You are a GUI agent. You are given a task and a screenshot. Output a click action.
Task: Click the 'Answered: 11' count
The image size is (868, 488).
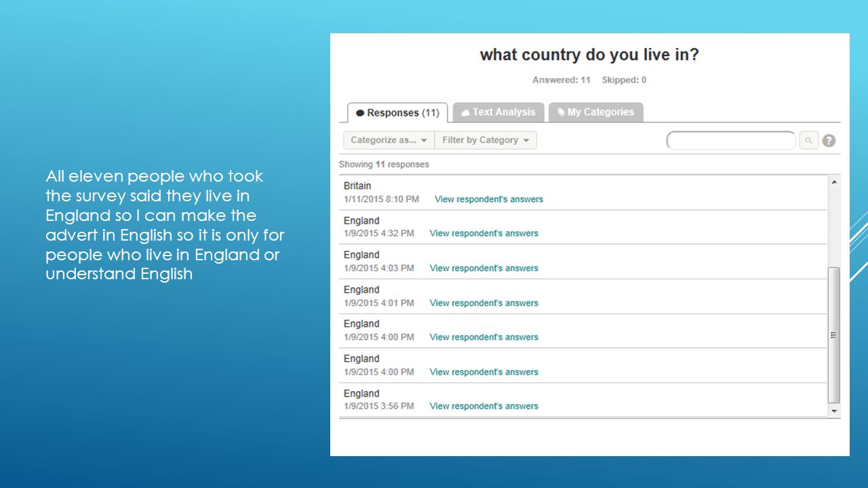tap(561, 80)
